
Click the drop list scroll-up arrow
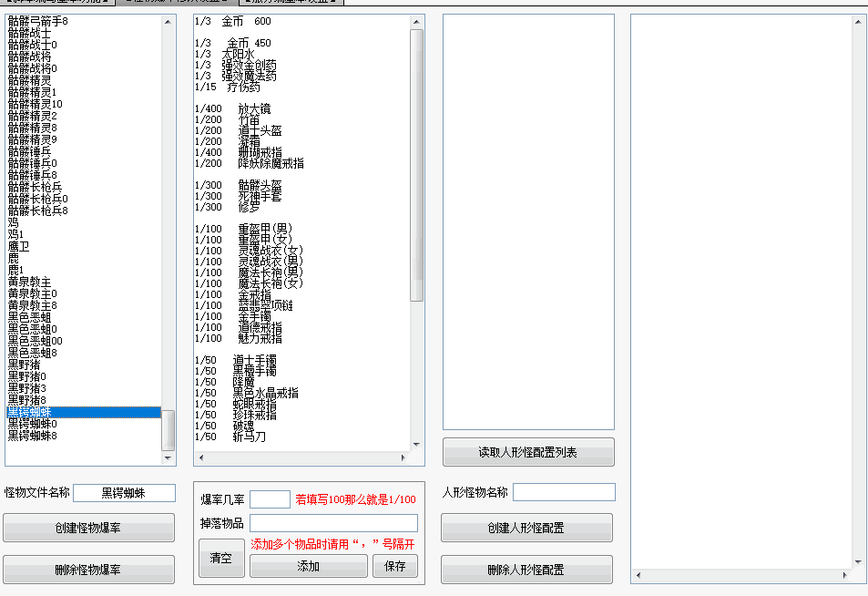[416, 22]
